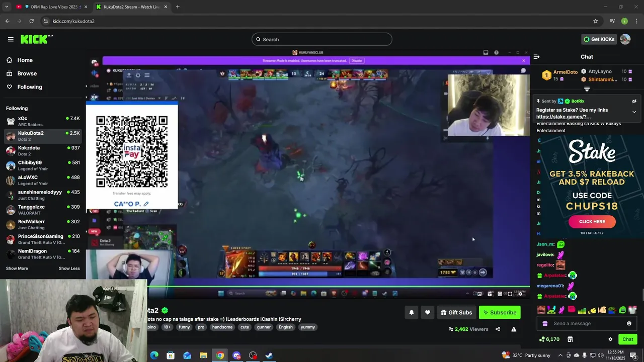Open the user profile avatar menu

coord(625,39)
